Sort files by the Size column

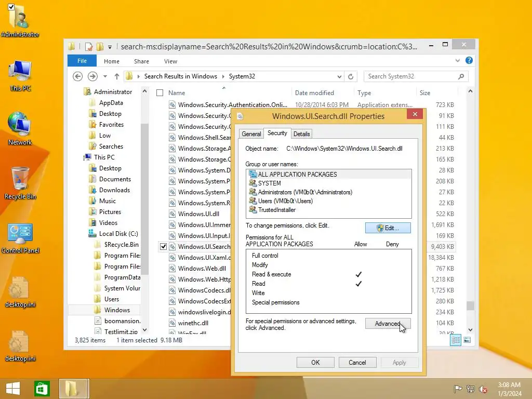425,92
